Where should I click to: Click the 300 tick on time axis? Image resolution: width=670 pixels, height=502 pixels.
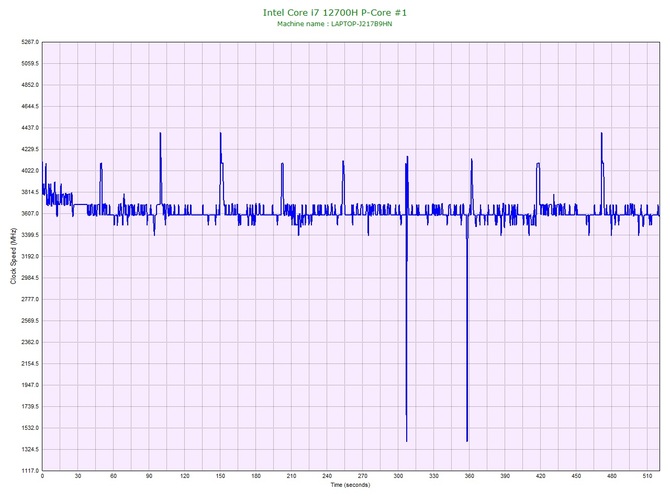(x=398, y=476)
